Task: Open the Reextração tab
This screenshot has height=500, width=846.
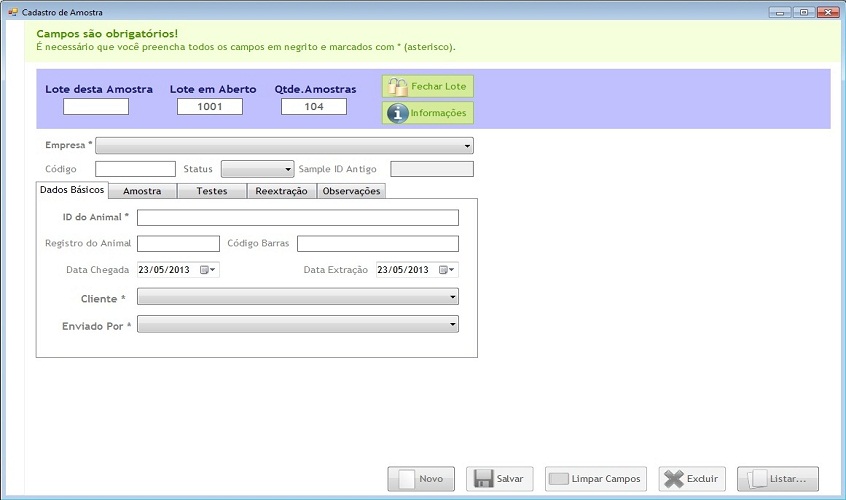Action: coord(282,191)
